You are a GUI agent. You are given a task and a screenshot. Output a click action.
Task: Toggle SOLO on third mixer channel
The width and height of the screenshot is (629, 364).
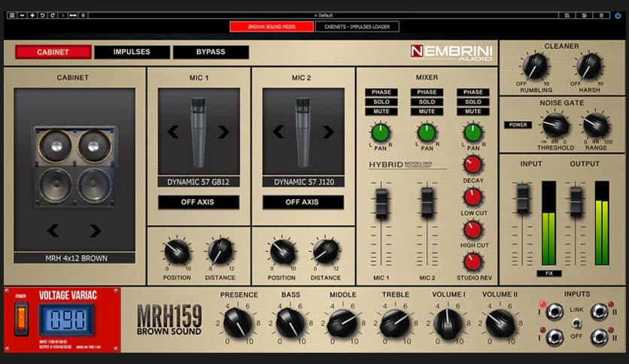pyautogui.click(x=473, y=102)
